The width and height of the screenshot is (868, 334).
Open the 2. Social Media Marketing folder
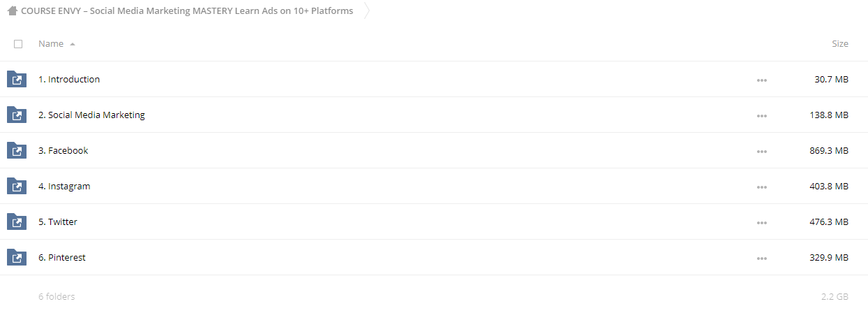tap(91, 115)
